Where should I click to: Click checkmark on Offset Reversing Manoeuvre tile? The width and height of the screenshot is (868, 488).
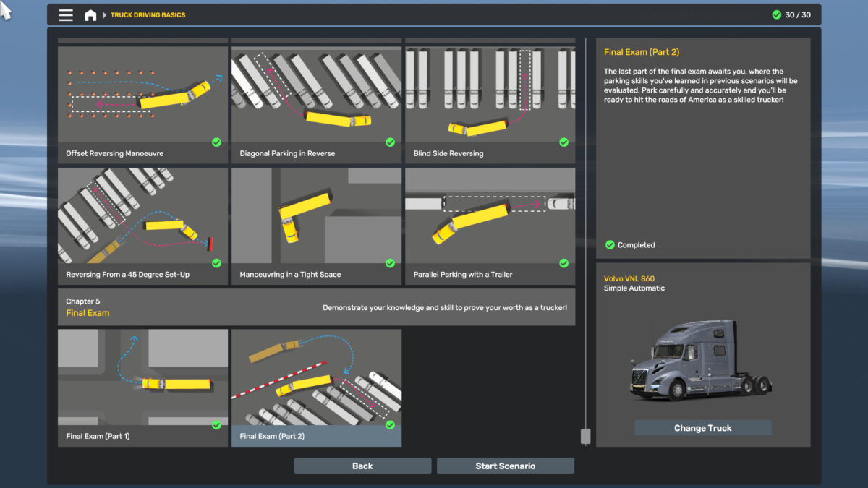click(216, 142)
